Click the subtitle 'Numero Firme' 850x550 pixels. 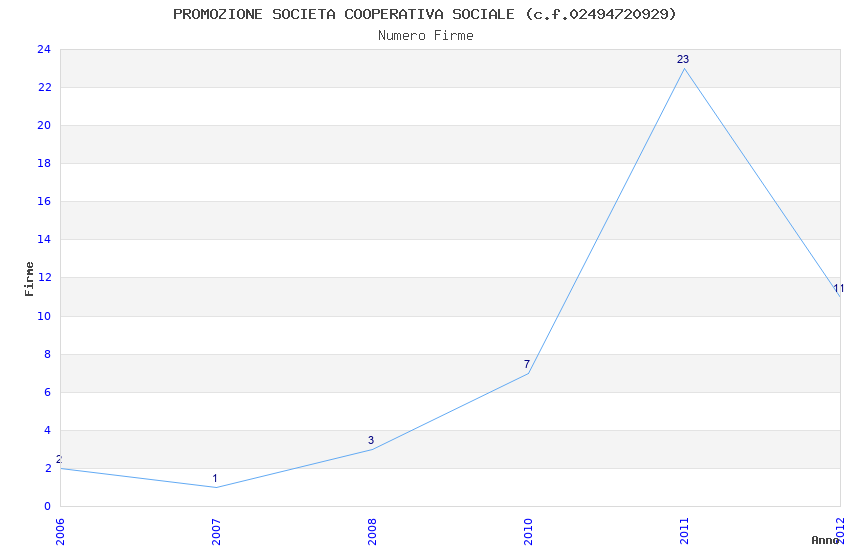pyautogui.click(x=426, y=36)
